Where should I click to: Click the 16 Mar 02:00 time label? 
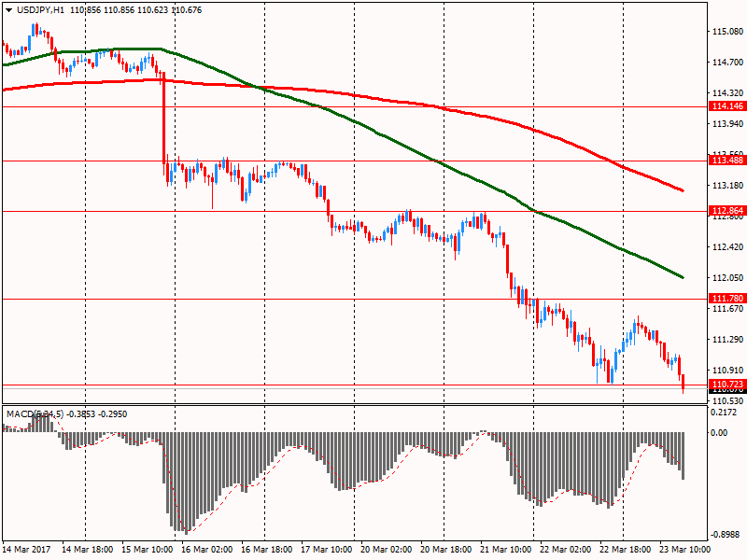[x=206, y=550]
